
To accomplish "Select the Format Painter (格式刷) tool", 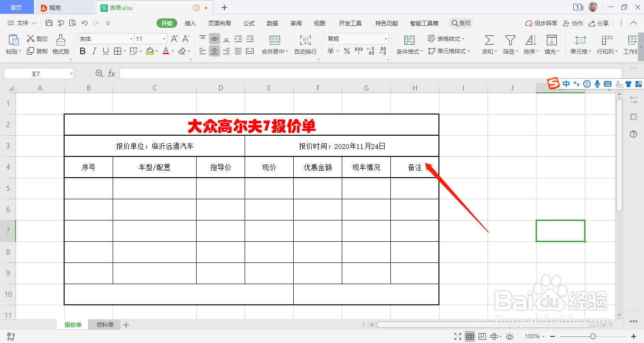I will point(60,45).
